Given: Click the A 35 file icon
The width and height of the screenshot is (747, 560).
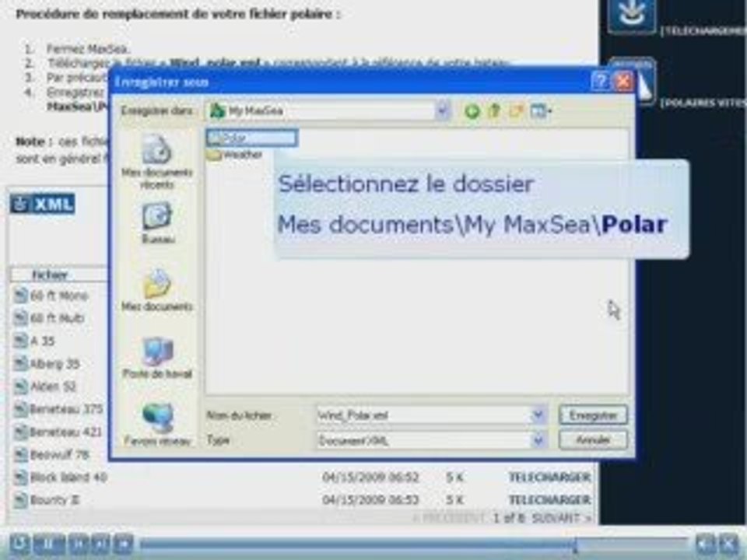Looking at the screenshot, I should click(21, 341).
